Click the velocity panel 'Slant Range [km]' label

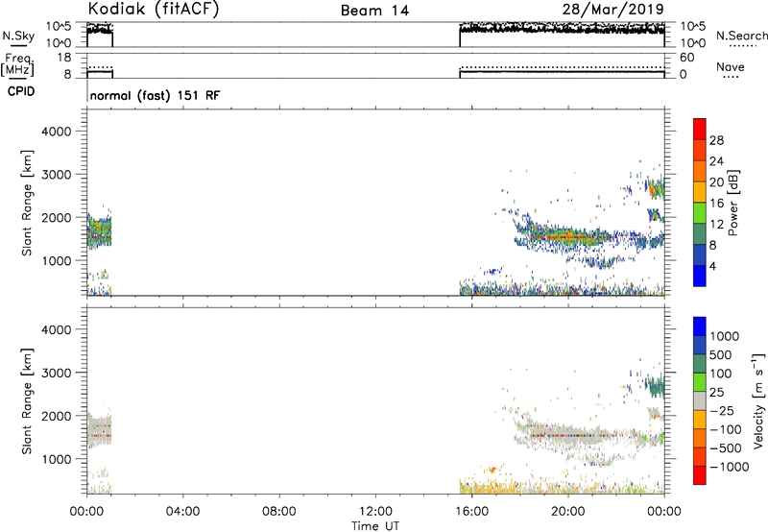pyautogui.click(x=27, y=401)
